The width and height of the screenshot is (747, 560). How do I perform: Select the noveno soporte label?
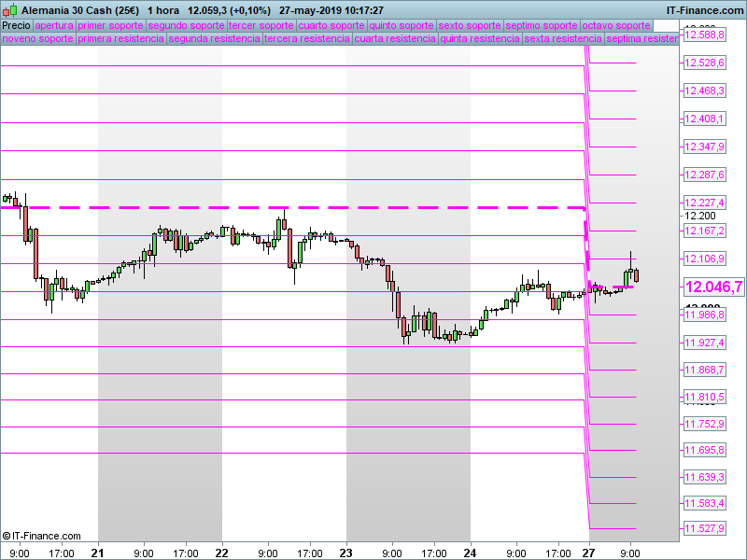click(37, 38)
